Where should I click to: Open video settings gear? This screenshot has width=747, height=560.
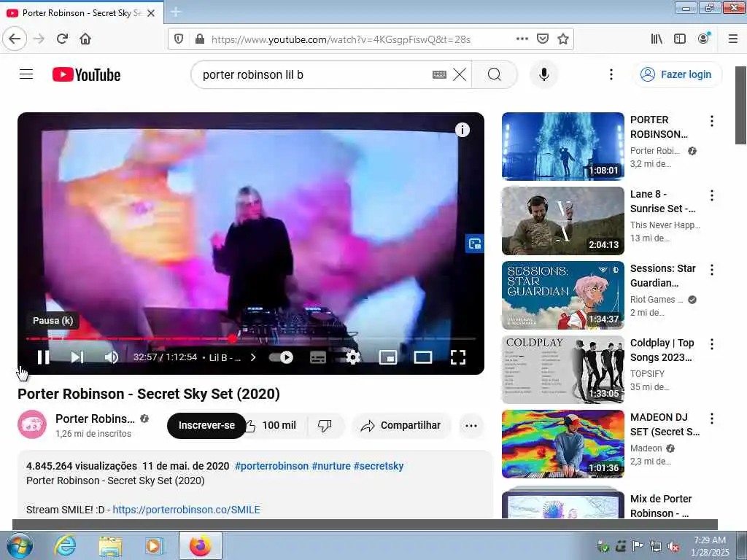coord(352,357)
